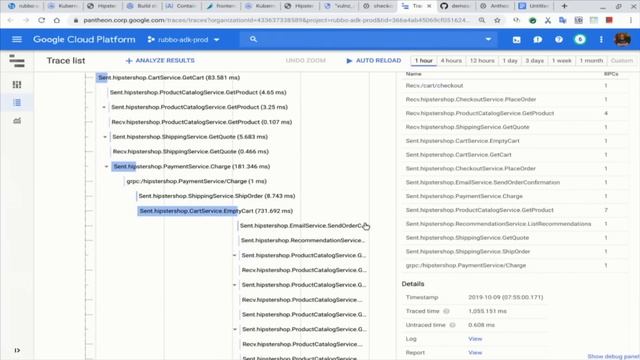Collapse the Sent ShippingService.GetQuote span
This screenshot has height=360, width=640.
point(105,137)
